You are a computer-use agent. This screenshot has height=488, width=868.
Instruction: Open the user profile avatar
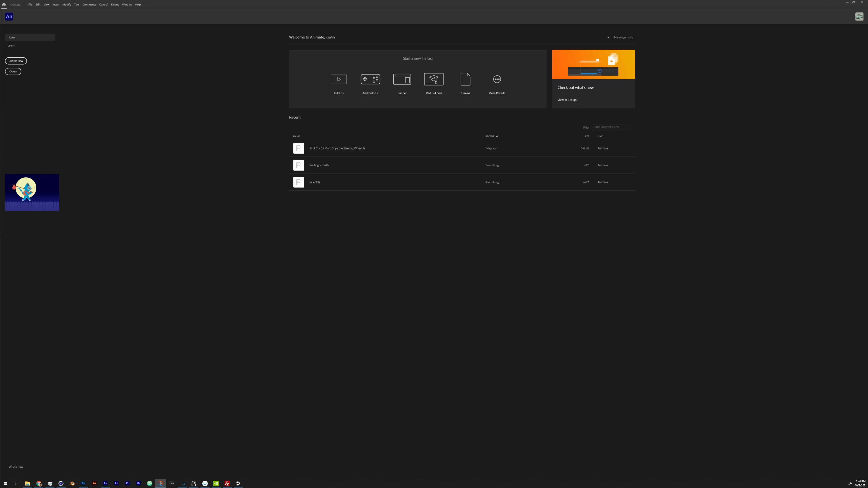point(859,16)
